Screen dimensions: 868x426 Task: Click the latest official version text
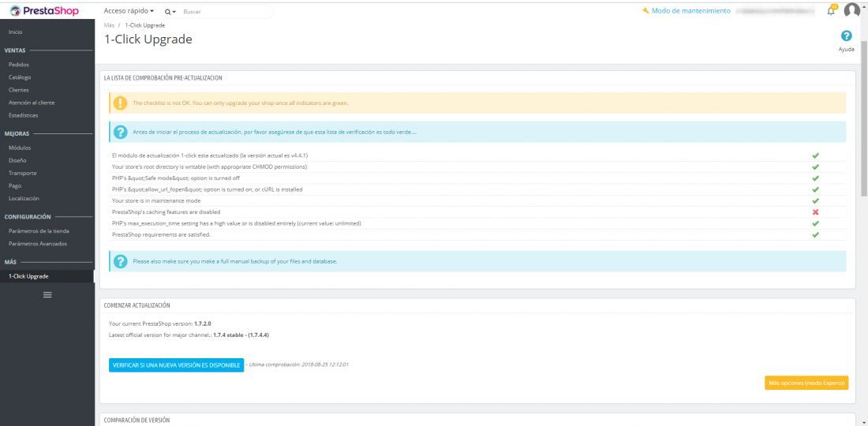click(189, 334)
